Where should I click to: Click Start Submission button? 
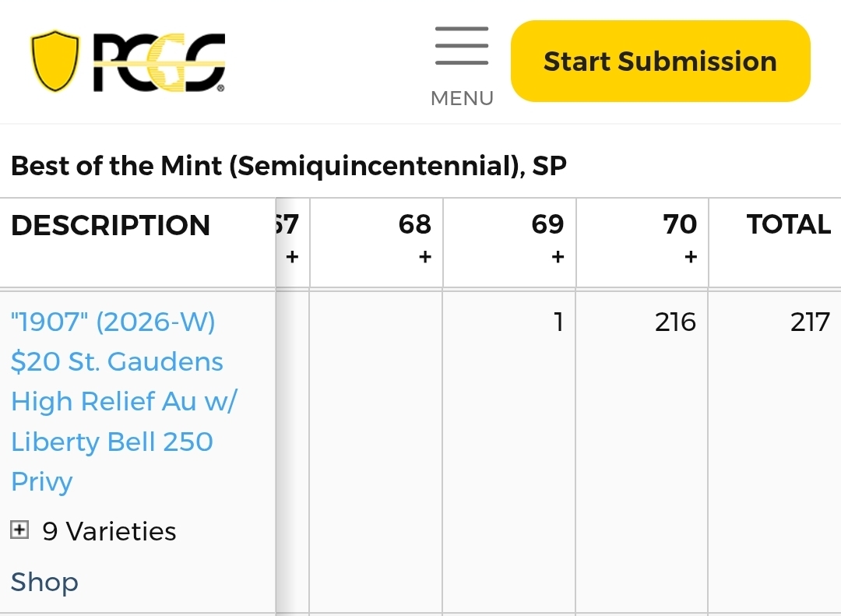[x=660, y=62]
